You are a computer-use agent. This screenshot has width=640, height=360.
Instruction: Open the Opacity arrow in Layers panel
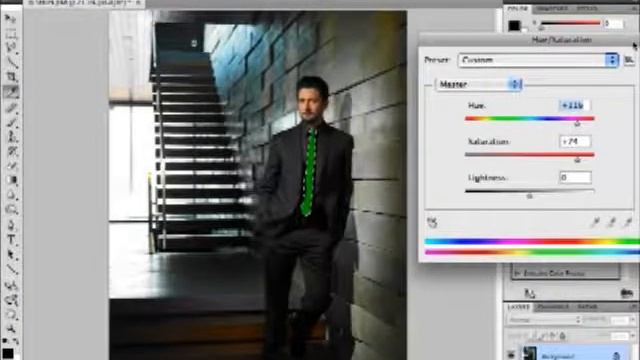click(633, 320)
